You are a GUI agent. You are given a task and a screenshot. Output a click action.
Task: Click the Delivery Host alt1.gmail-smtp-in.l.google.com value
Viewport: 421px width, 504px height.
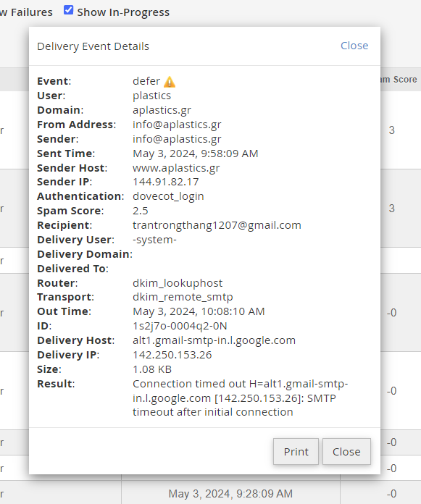(214, 340)
